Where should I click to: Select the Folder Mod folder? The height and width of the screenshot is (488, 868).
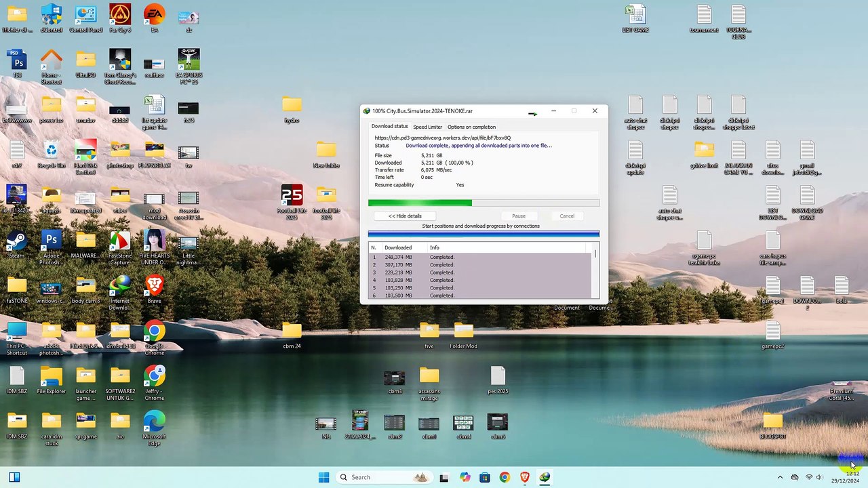click(463, 335)
